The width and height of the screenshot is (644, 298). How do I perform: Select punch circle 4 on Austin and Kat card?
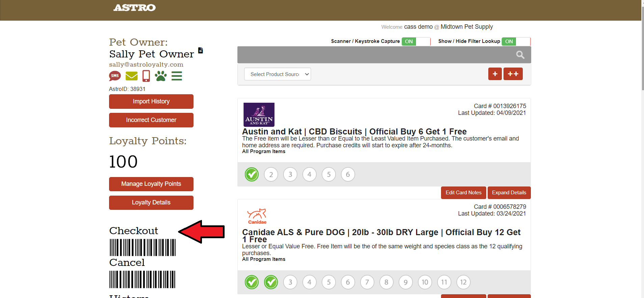[309, 174]
